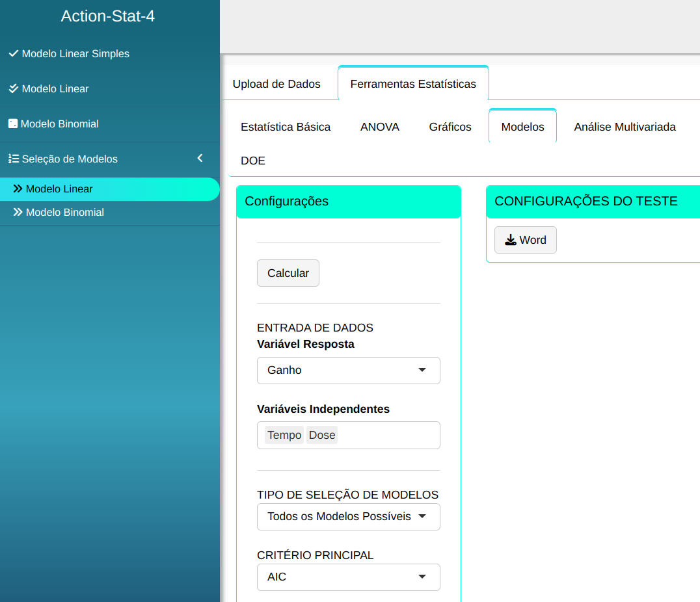Click double-arrow icon beside Modelo Binomial submenu

(18, 212)
